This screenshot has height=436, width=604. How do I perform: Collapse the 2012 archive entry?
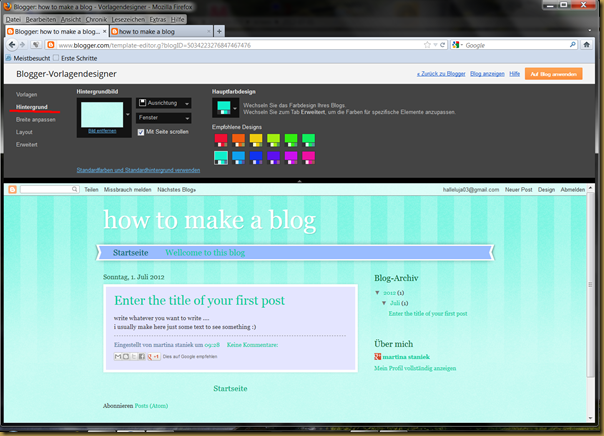[378, 293]
